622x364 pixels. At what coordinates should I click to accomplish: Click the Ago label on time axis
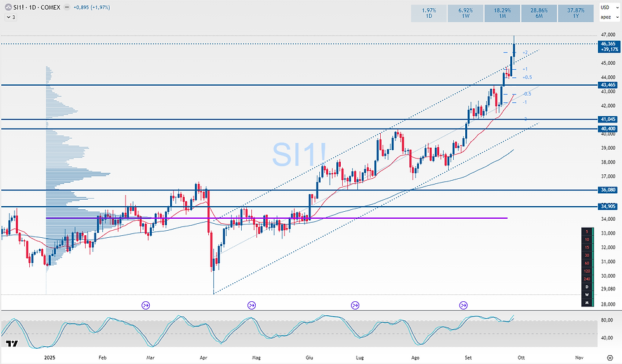[x=415, y=358]
